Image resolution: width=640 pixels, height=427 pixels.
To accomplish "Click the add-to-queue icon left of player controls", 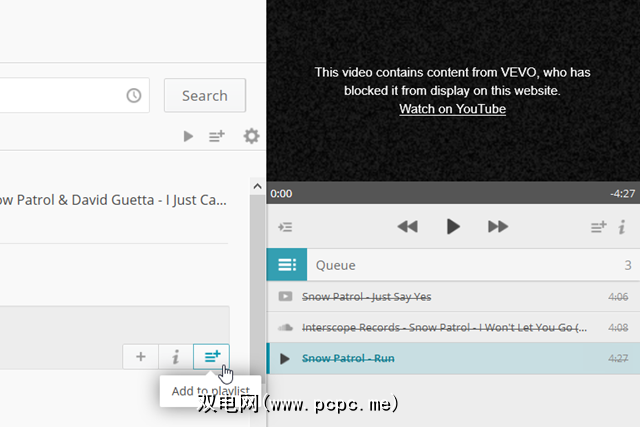I will tap(285, 227).
